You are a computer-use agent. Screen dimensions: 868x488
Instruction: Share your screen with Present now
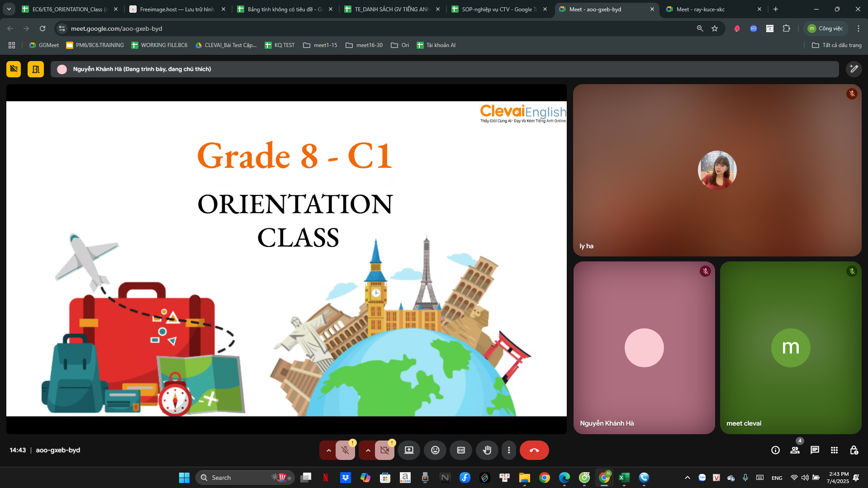tap(409, 450)
